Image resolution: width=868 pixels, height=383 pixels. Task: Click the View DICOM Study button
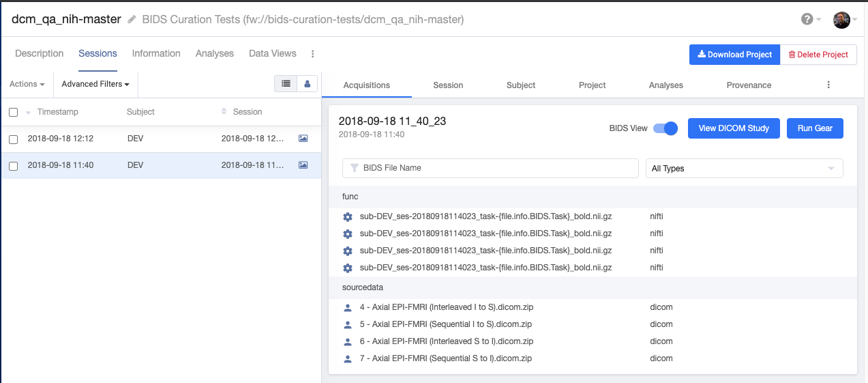coord(734,128)
